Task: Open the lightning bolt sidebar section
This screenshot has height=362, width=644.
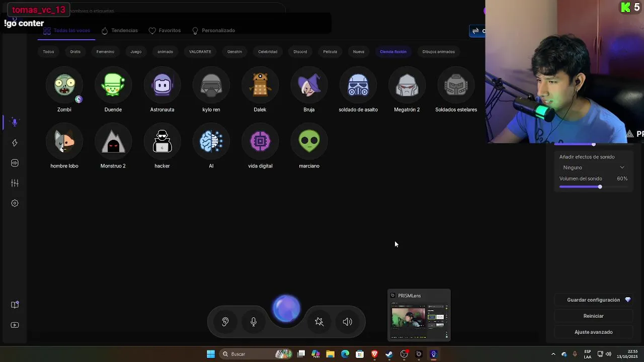Action: [x=15, y=143]
